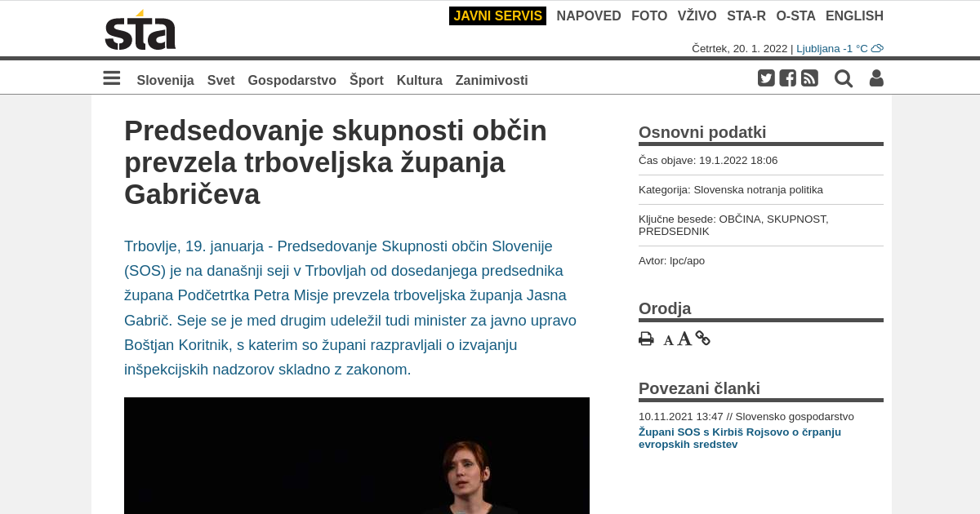
Task: Go to STA logo homepage
Action: [140, 30]
